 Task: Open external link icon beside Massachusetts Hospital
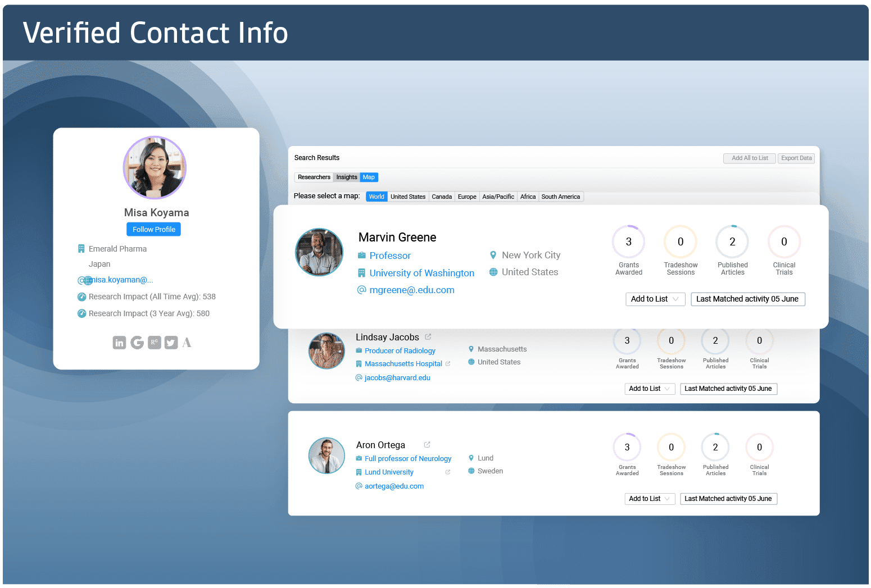[448, 364]
